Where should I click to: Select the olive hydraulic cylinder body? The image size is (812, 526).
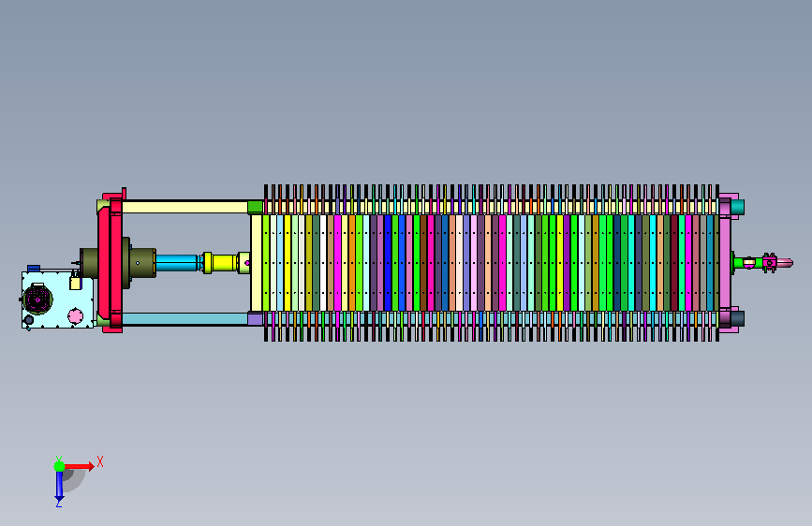pyautogui.click(x=142, y=263)
